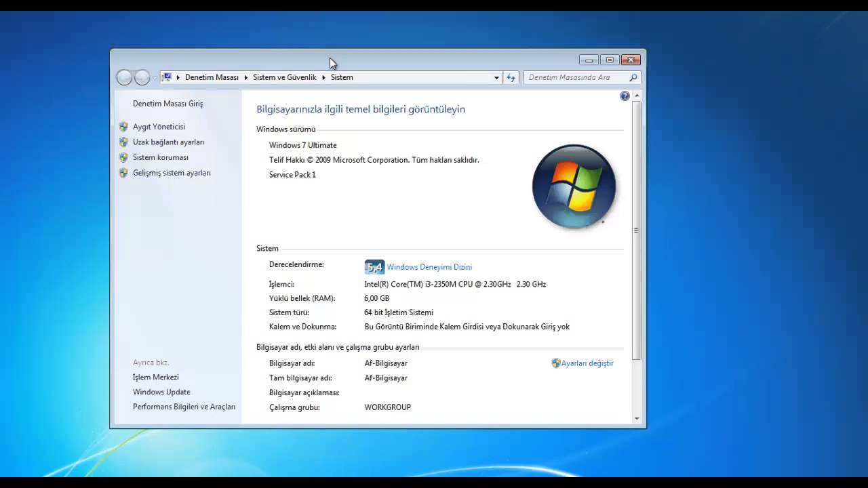Click the 5,4 experience index badge
The height and width of the screenshot is (488, 868).
click(x=374, y=267)
